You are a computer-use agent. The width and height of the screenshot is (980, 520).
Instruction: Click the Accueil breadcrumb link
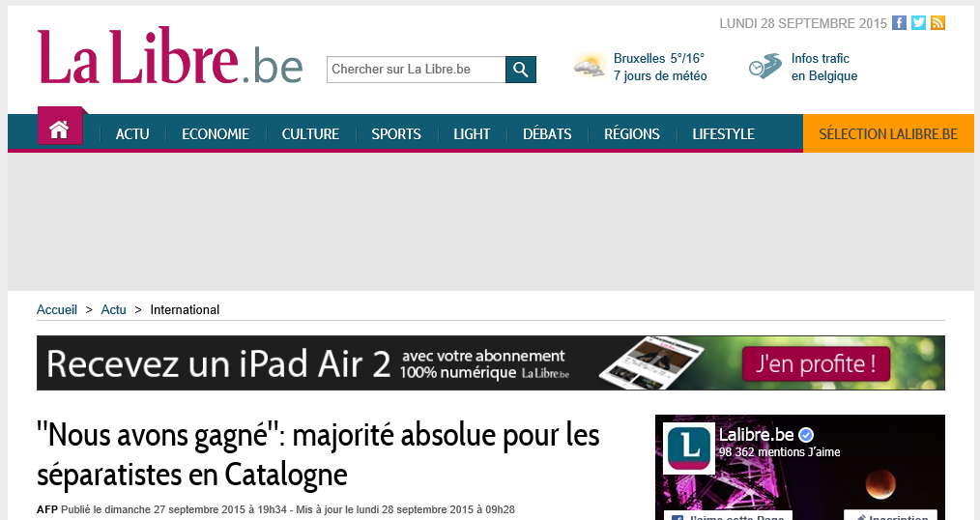[x=57, y=310]
